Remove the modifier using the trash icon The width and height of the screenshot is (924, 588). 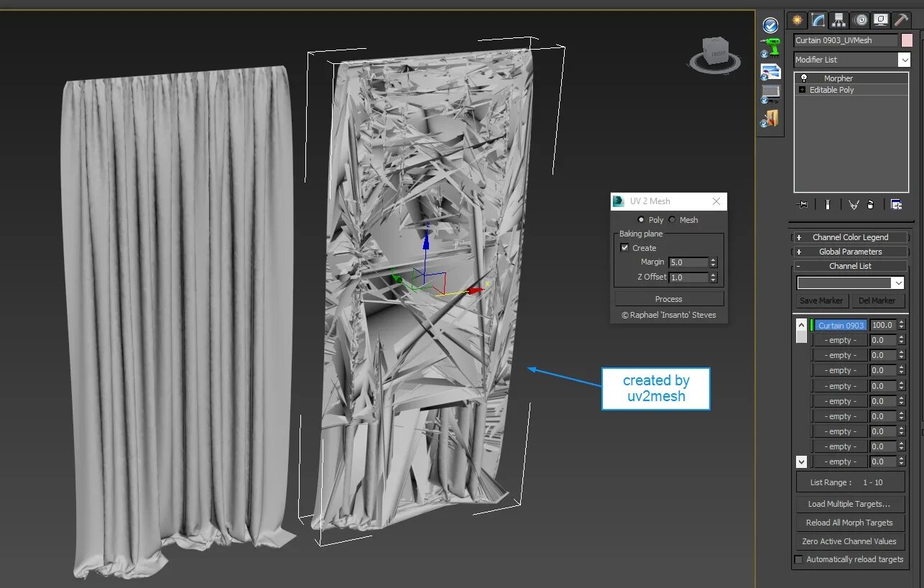pos(869,203)
